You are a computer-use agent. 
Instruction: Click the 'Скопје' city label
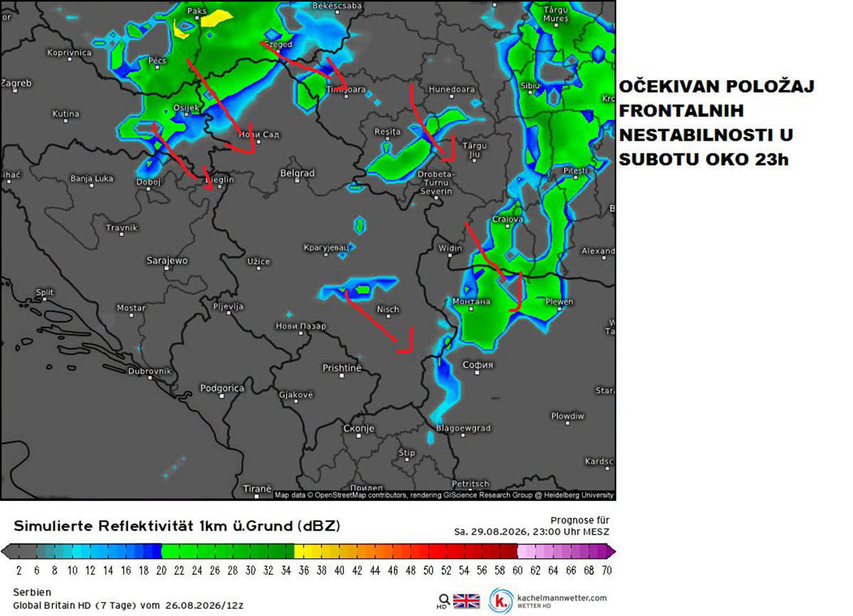coord(358,428)
